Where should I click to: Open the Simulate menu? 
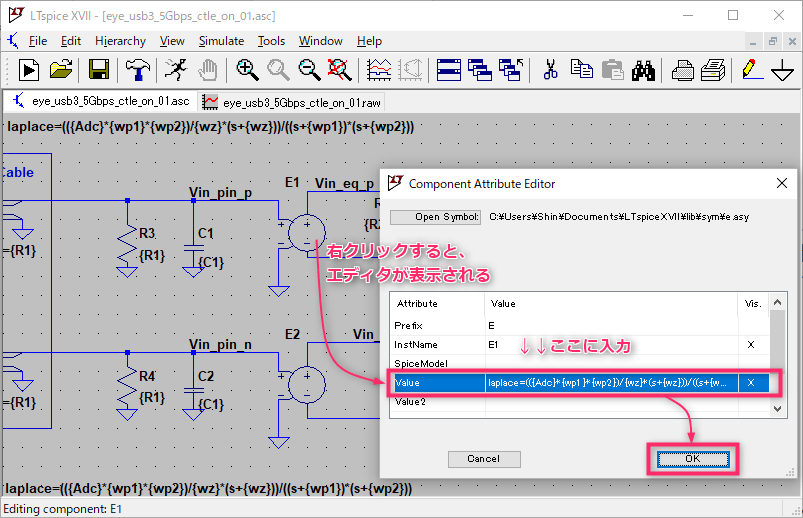(221, 41)
